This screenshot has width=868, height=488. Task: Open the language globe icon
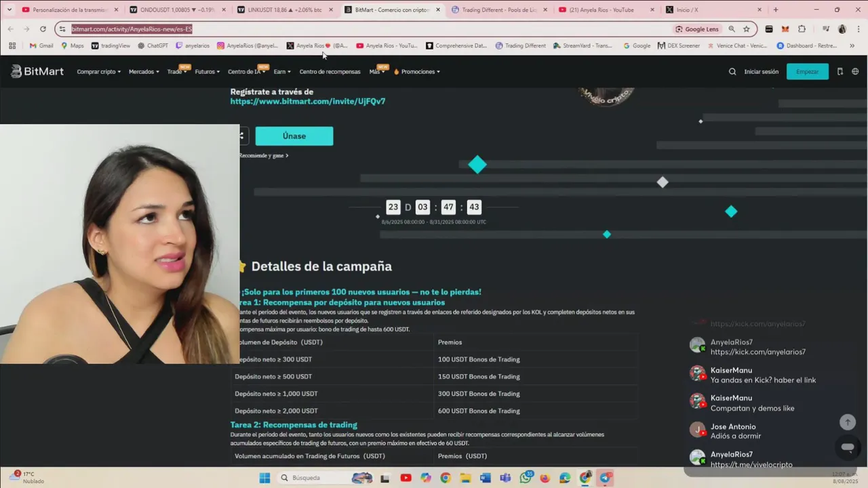[855, 72]
